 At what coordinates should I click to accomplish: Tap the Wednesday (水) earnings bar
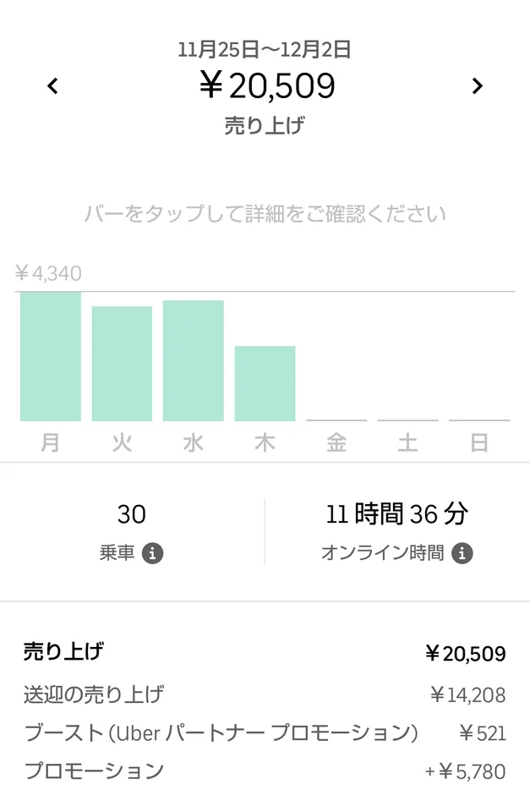(194, 360)
